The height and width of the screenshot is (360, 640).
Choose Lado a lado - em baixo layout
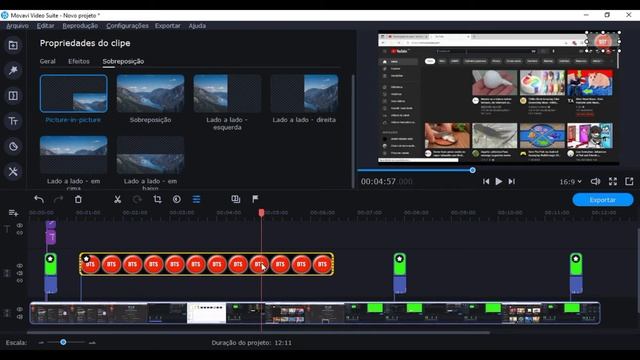coord(150,155)
